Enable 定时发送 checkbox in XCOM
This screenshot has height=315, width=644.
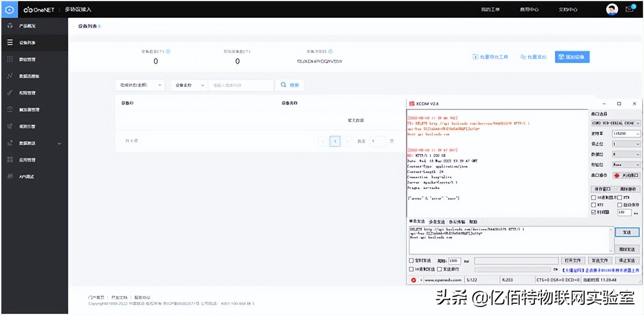pyautogui.click(x=411, y=260)
